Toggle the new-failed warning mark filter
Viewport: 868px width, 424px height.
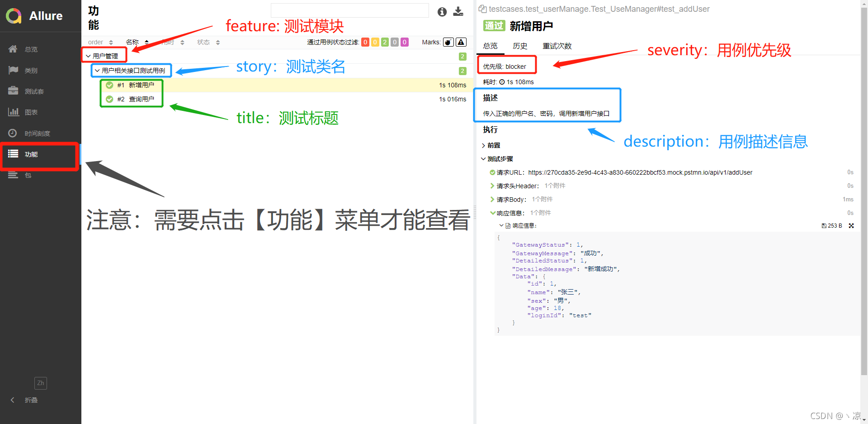pos(461,42)
